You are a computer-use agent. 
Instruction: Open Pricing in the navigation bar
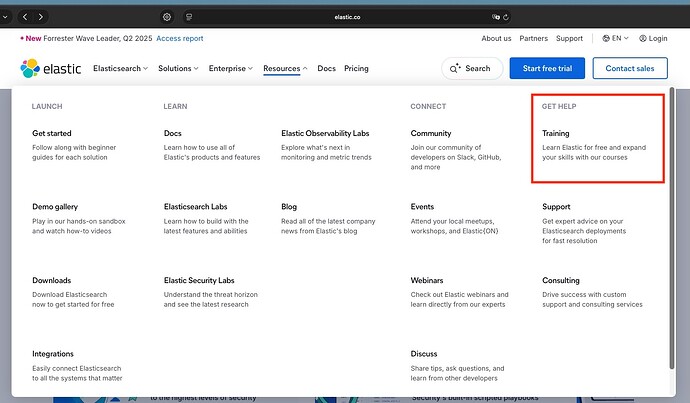click(x=356, y=68)
